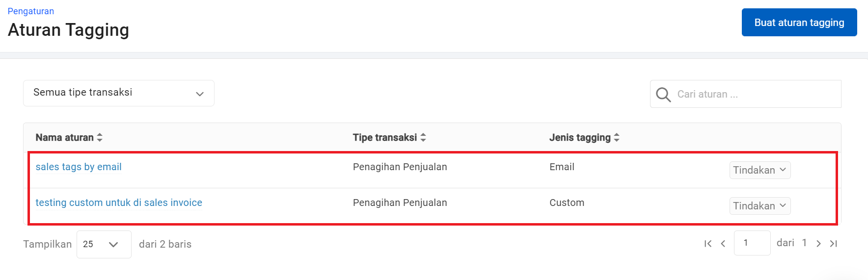Go to next page
This screenshot has height=280, width=868.
tap(818, 244)
